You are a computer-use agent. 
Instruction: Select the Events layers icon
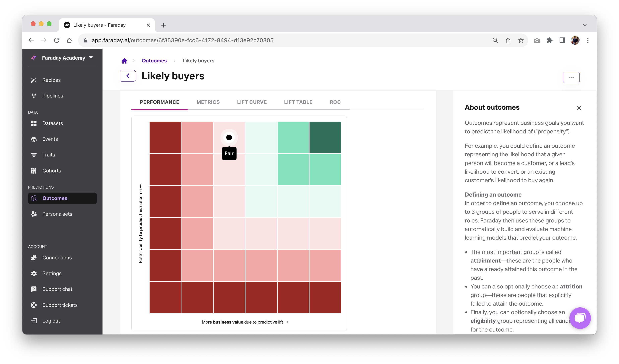pyautogui.click(x=34, y=139)
